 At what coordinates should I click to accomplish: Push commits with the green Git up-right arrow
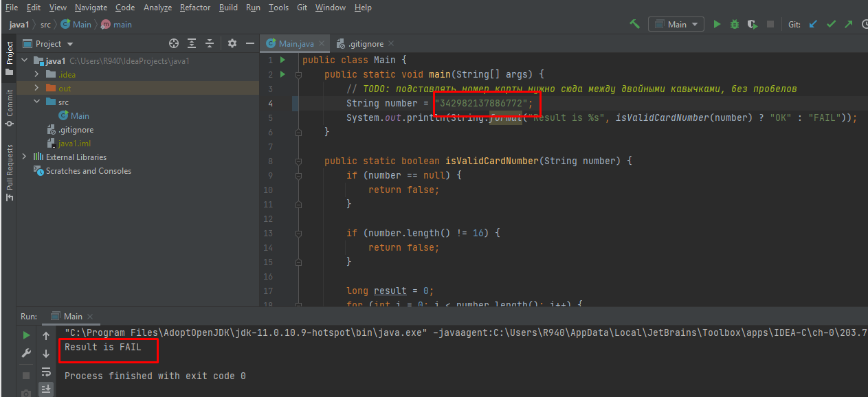pyautogui.click(x=849, y=24)
